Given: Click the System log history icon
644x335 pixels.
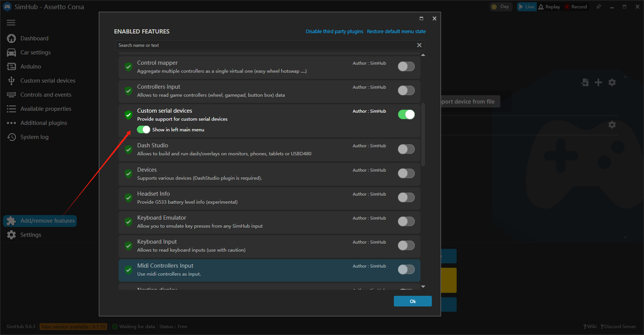Looking at the screenshot, I should coord(11,137).
